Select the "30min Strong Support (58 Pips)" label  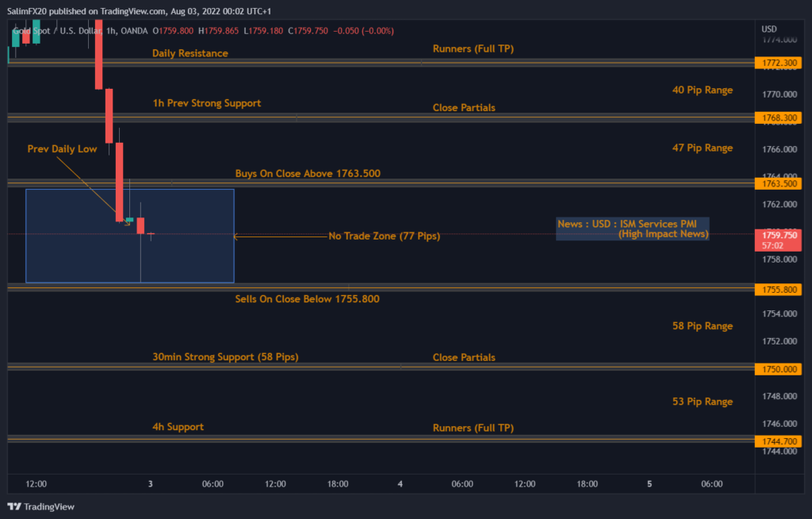tap(225, 357)
